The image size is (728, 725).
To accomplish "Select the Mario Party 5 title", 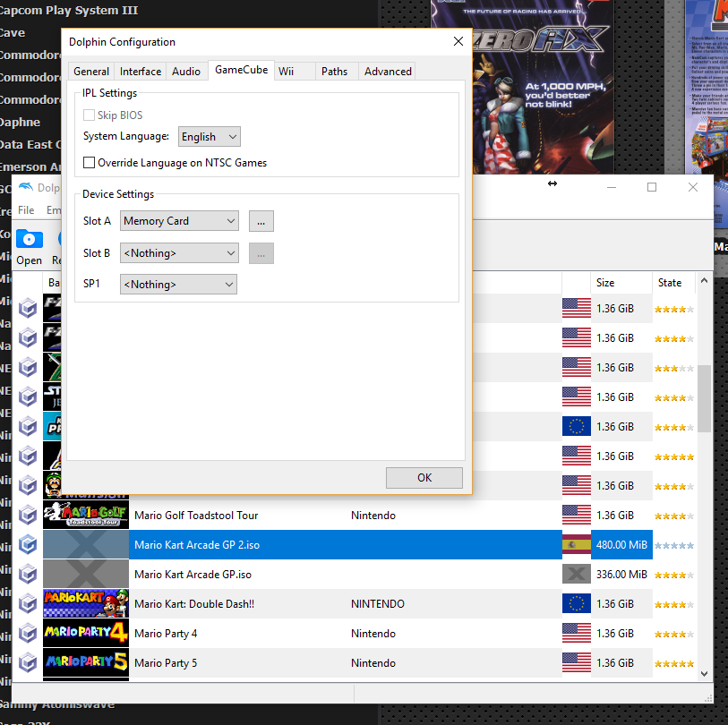I will (166, 663).
